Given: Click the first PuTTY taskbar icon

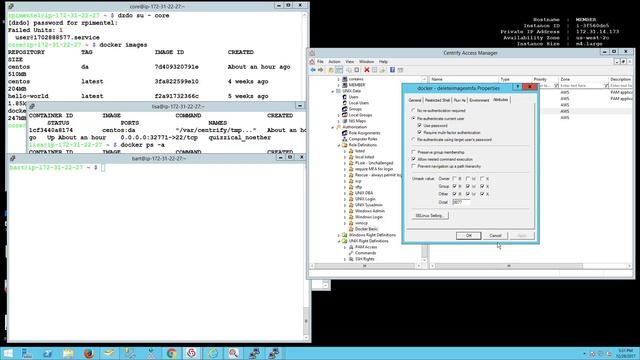Looking at the screenshot, I should [254, 353].
